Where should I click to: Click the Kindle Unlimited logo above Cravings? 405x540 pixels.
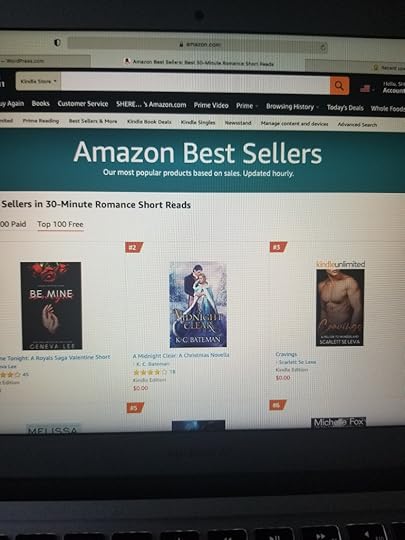(341, 264)
